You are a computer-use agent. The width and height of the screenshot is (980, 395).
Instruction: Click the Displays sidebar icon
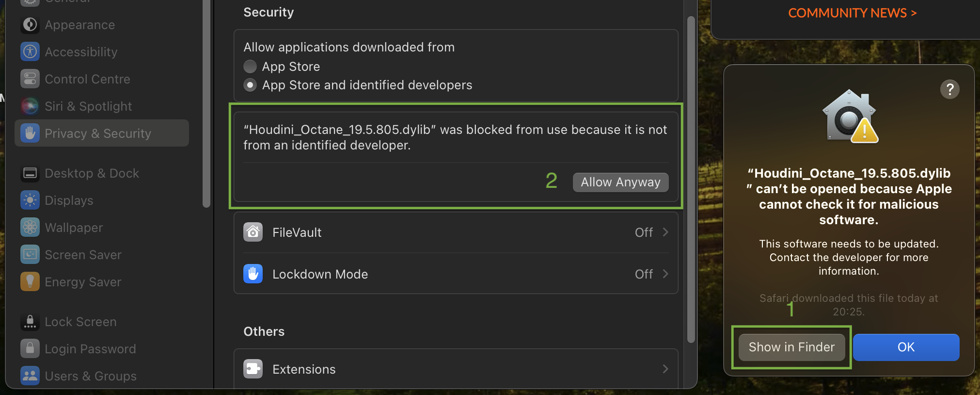30,200
